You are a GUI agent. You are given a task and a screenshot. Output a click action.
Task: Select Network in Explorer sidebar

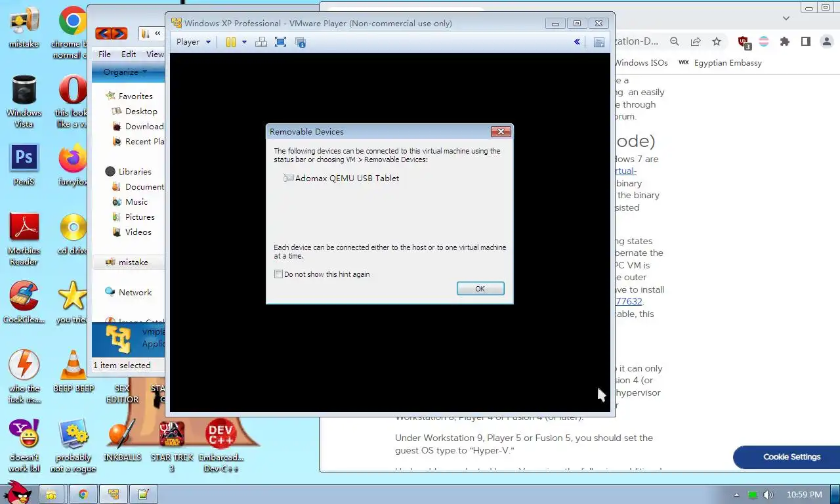point(135,292)
